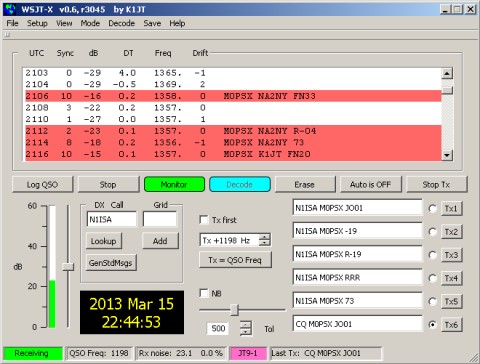Select the Tx4 radio button
The height and width of the screenshot is (364, 480).
click(432, 278)
